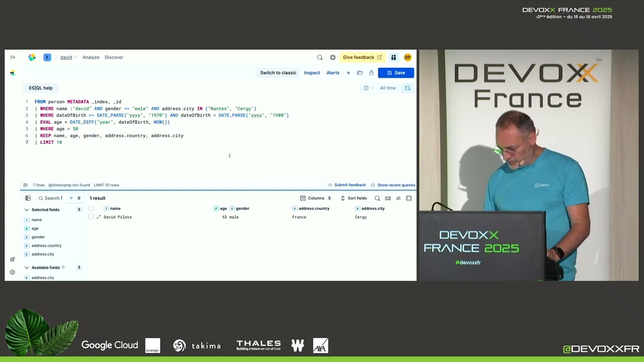Click the Submit feedback link

(x=347, y=185)
